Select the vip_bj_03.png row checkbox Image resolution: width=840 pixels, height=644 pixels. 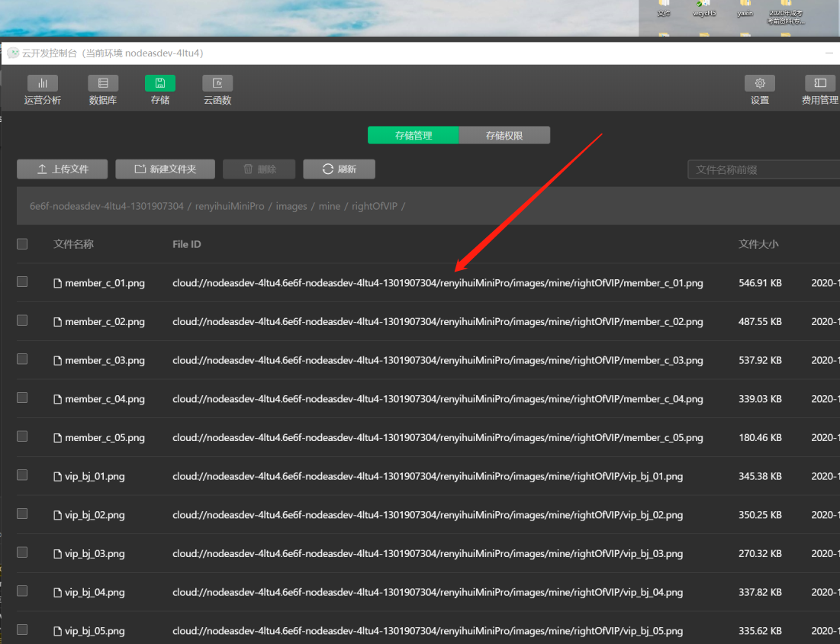tap(22, 552)
